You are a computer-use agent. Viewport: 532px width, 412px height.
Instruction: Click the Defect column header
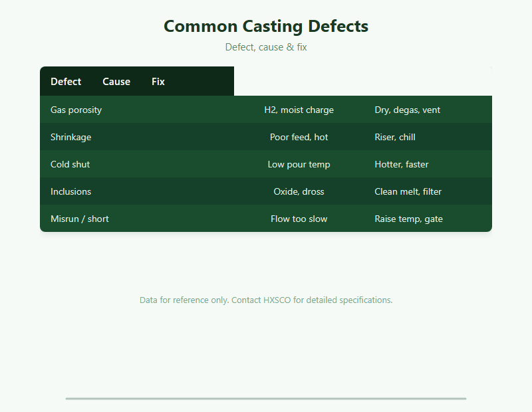[x=66, y=81]
